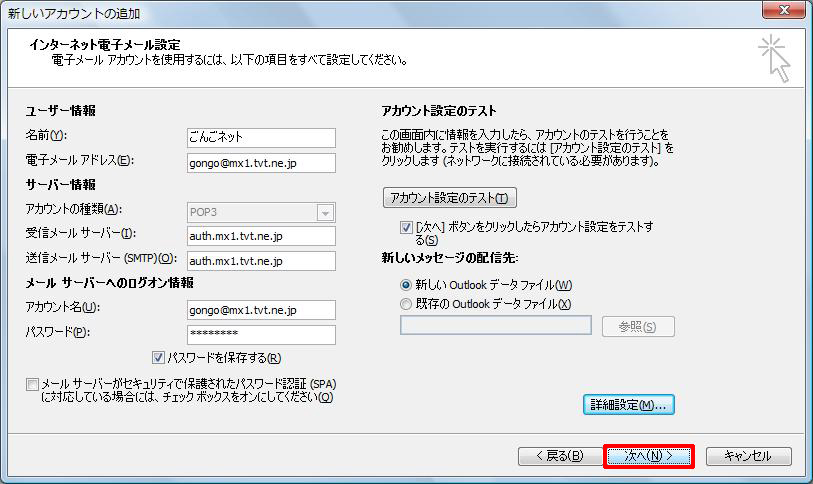Select 既存の Outlook データ ファイル radio button
The image size is (813, 484).
pos(406,303)
